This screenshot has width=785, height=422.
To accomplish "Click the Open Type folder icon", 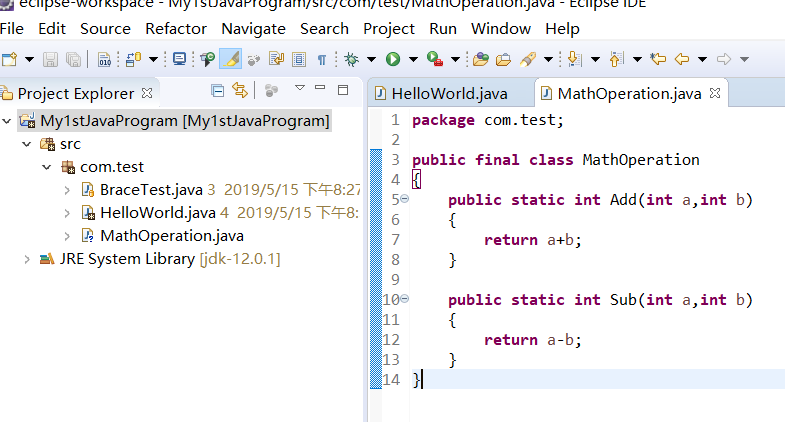I will coord(481,59).
